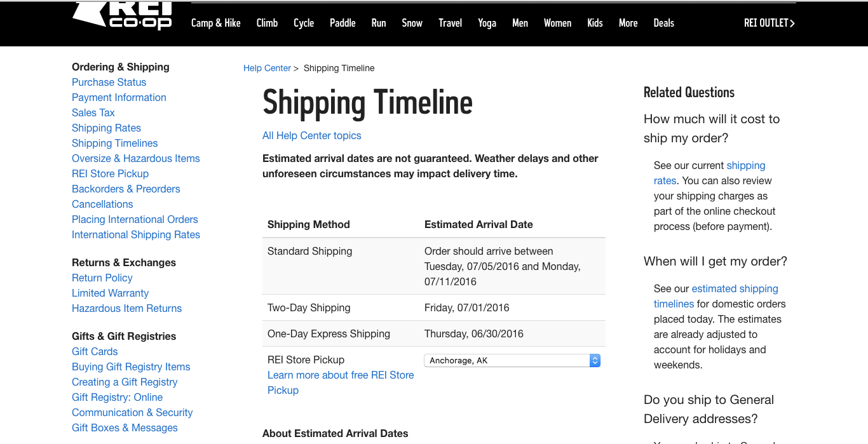Open shipping rates link in Related Questions

pyautogui.click(x=710, y=173)
